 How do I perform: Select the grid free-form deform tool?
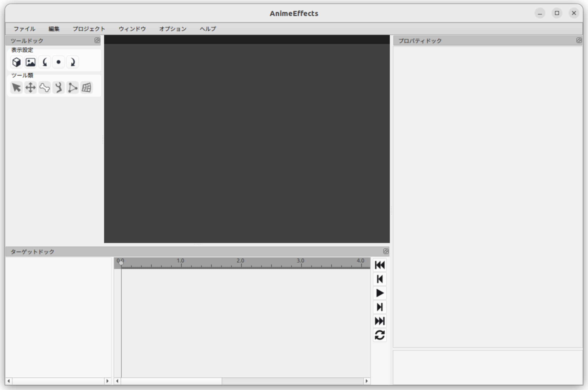pos(87,87)
